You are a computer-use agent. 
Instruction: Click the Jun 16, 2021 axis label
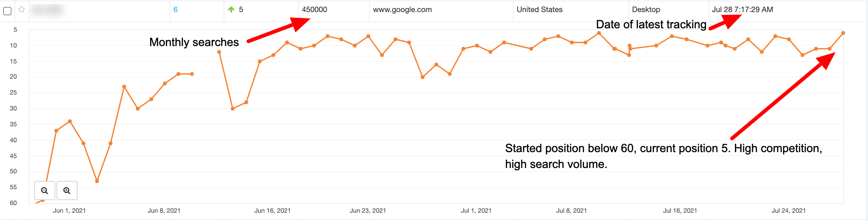(x=272, y=211)
